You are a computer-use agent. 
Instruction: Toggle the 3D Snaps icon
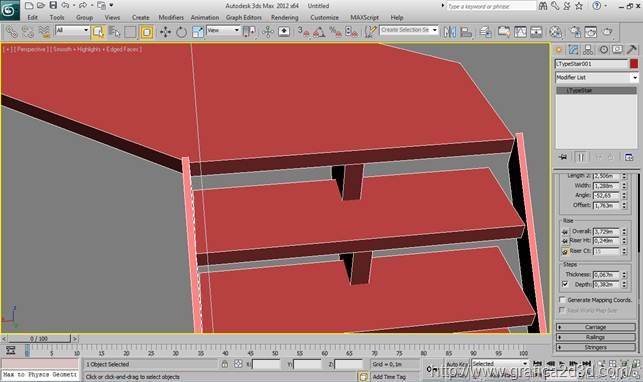[304, 32]
